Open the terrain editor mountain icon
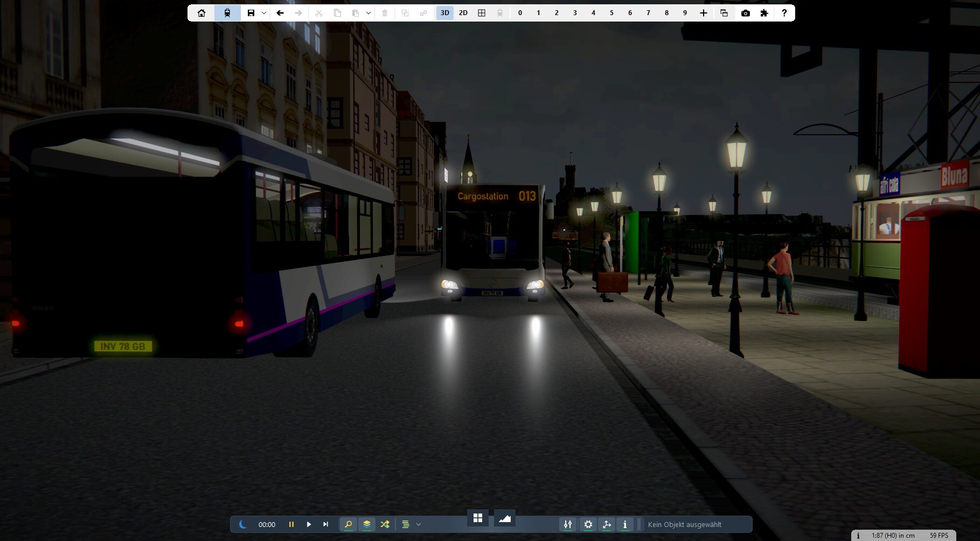The height and width of the screenshot is (541, 980). tap(505, 518)
